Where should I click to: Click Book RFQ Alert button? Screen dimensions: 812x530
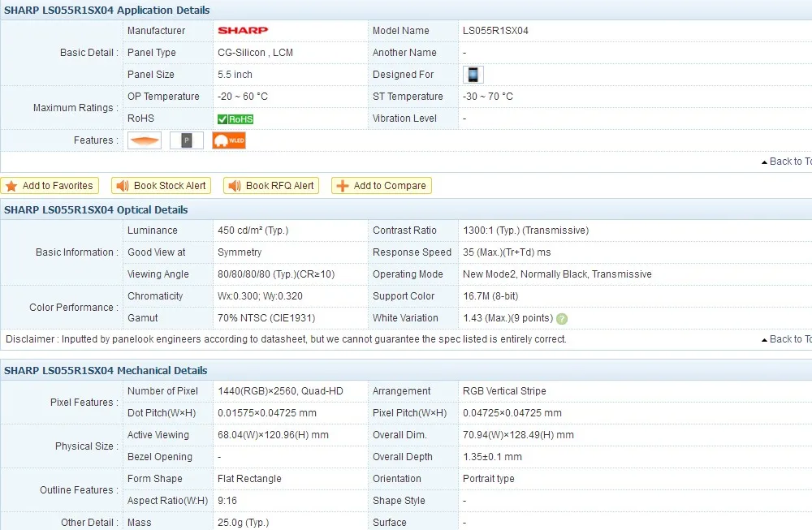coord(271,186)
